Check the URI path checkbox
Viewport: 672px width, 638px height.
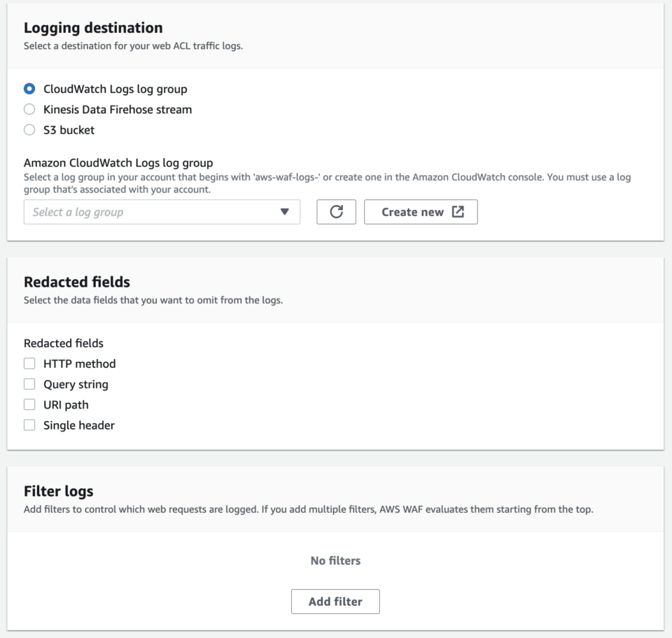click(29, 404)
